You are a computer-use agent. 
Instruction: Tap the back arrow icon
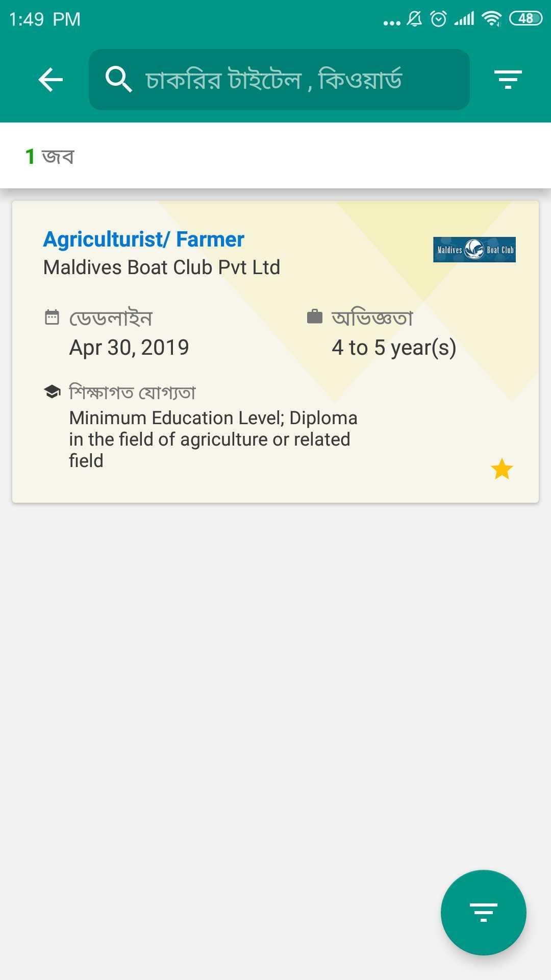click(51, 80)
